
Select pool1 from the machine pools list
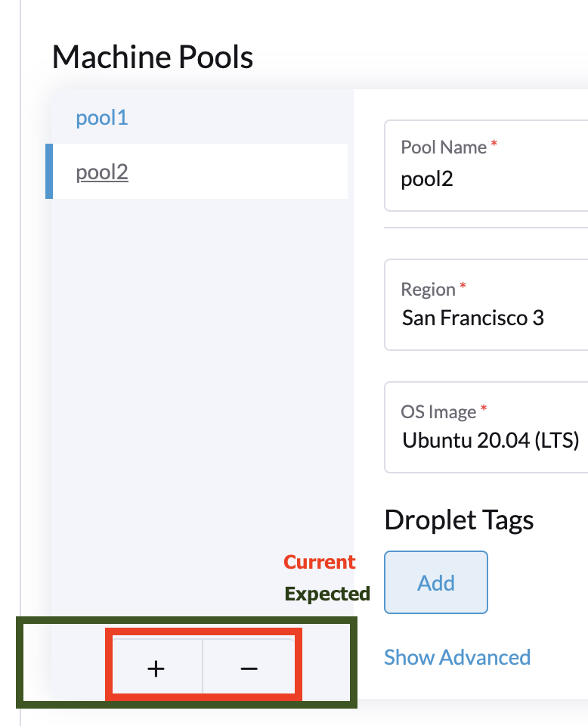[x=101, y=118]
